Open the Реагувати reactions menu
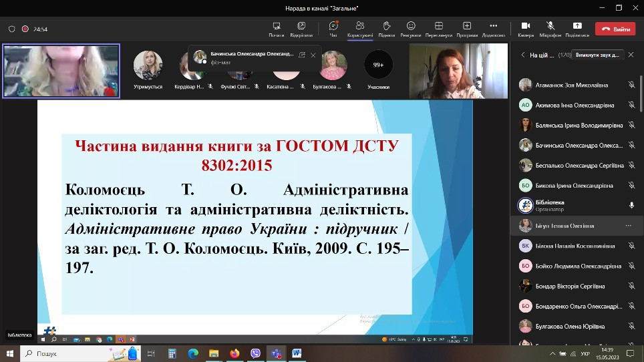This screenshot has width=644, height=362. [x=411, y=29]
